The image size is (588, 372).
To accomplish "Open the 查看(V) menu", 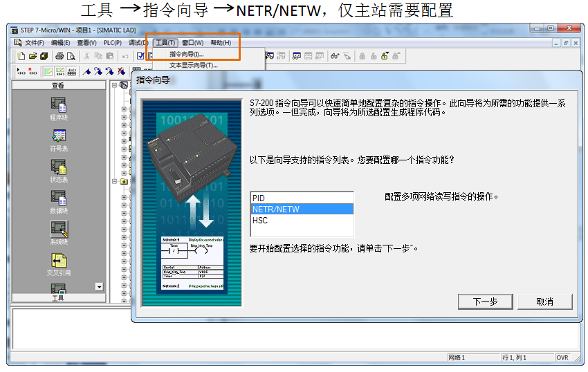I will click(86, 43).
